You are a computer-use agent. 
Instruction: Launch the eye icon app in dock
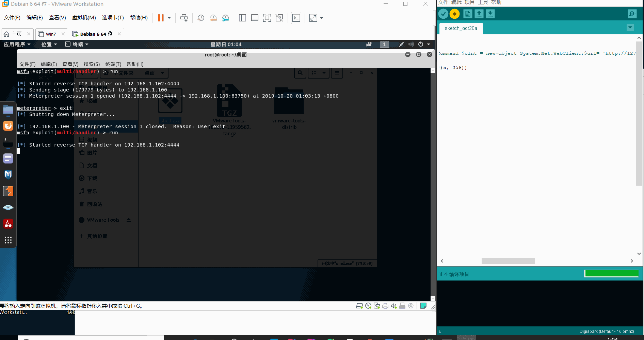(x=8, y=207)
